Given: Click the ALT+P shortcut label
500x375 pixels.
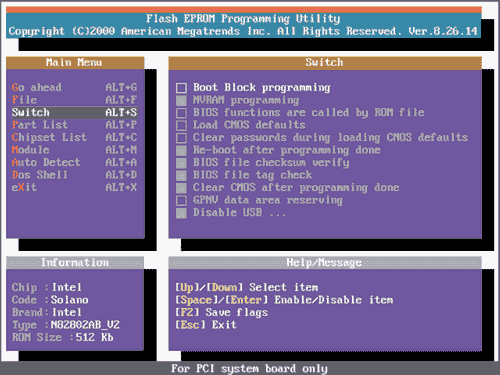Looking at the screenshot, I should (x=121, y=125).
